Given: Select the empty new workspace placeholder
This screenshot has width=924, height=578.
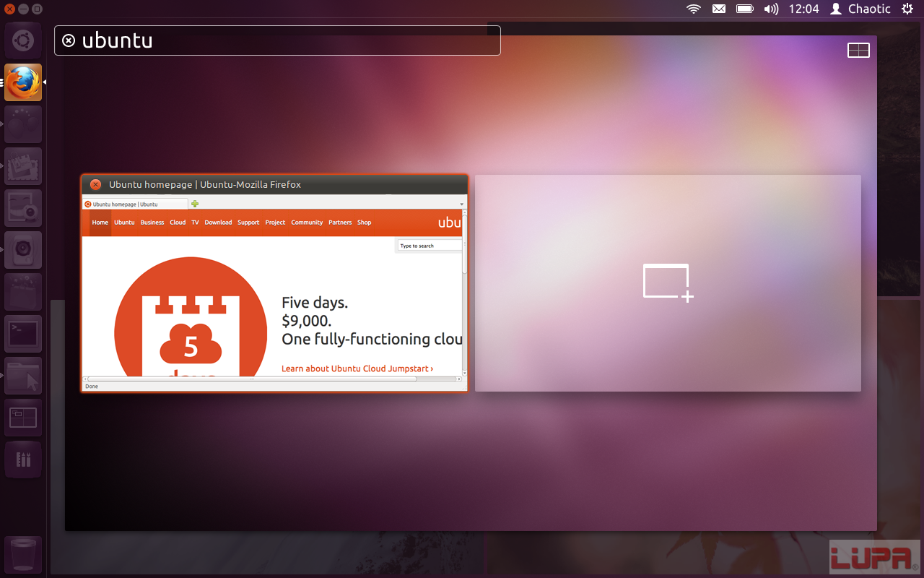Looking at the screenshot, I should click(668, 283).
